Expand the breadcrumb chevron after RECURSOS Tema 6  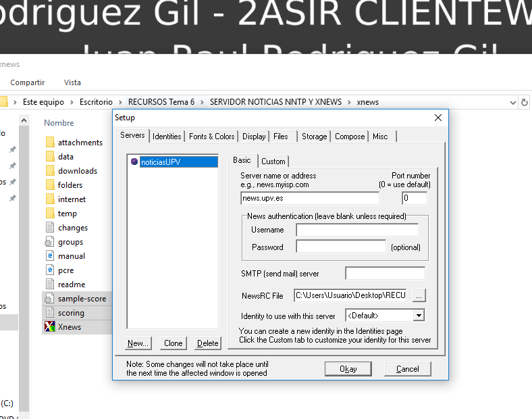[202, 102]
